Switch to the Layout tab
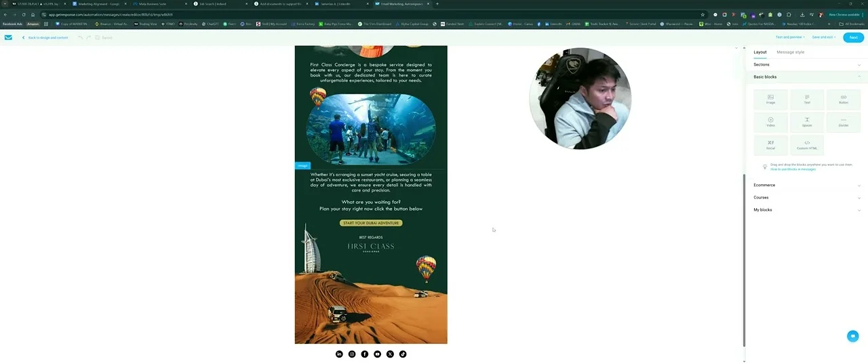 760,52
